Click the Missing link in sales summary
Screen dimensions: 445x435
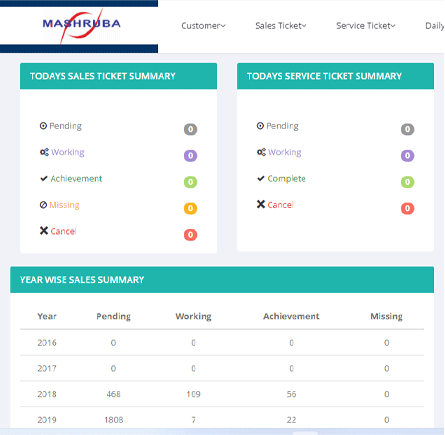[64, 205]
